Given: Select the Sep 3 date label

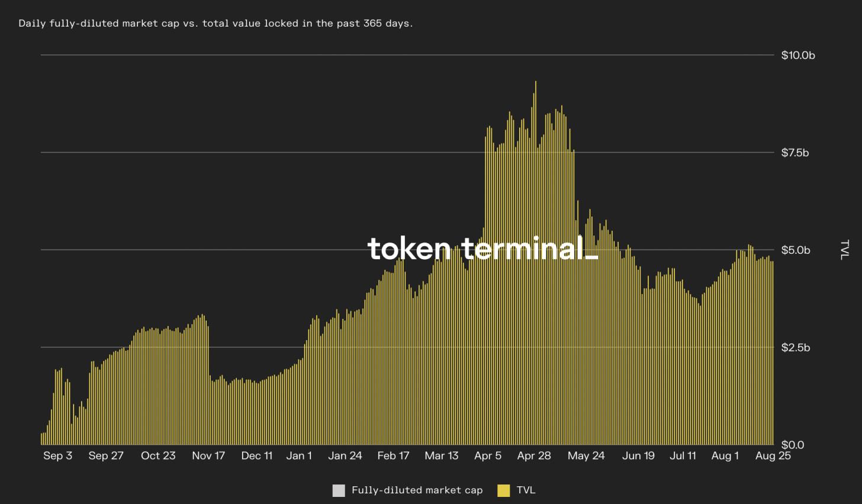Looking at the screenshot, I should point(57,456).
